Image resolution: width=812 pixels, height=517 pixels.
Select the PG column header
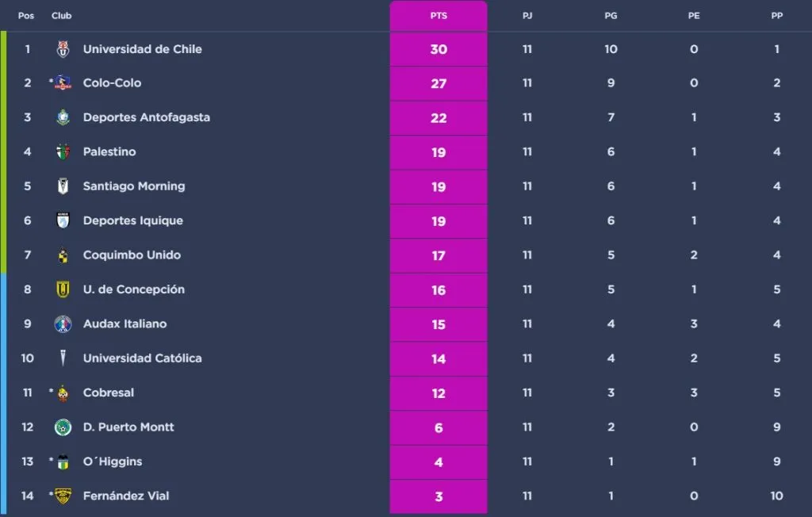pos(611,14)
